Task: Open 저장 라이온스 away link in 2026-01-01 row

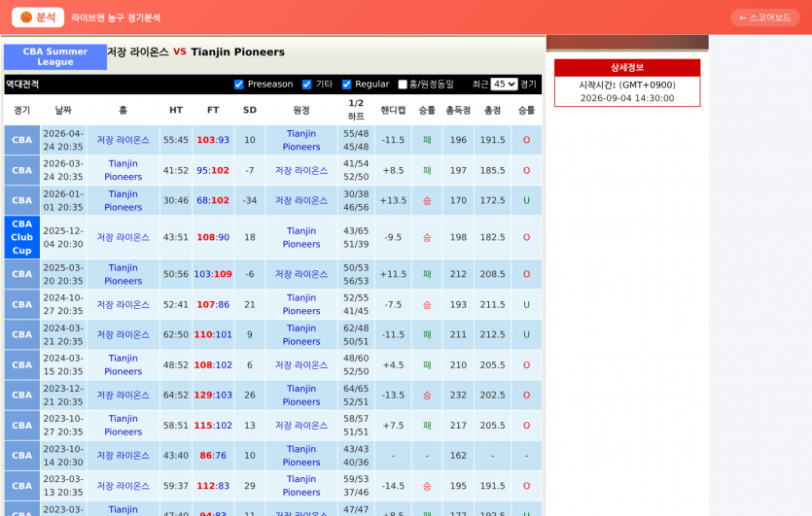Action: 301,201
